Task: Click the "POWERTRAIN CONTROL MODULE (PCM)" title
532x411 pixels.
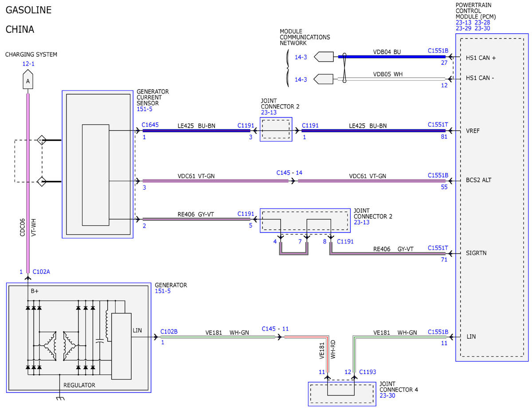Action: pyautogui.click(x=476, y=11)
